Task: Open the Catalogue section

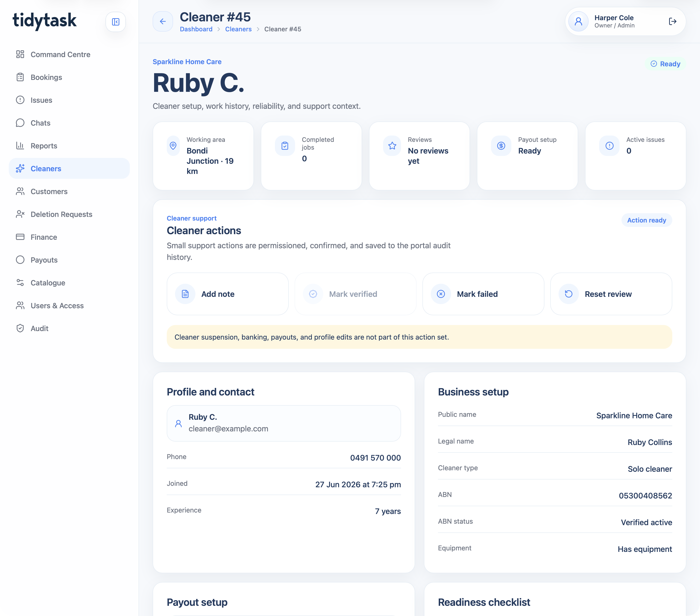Action: (69, 283)
